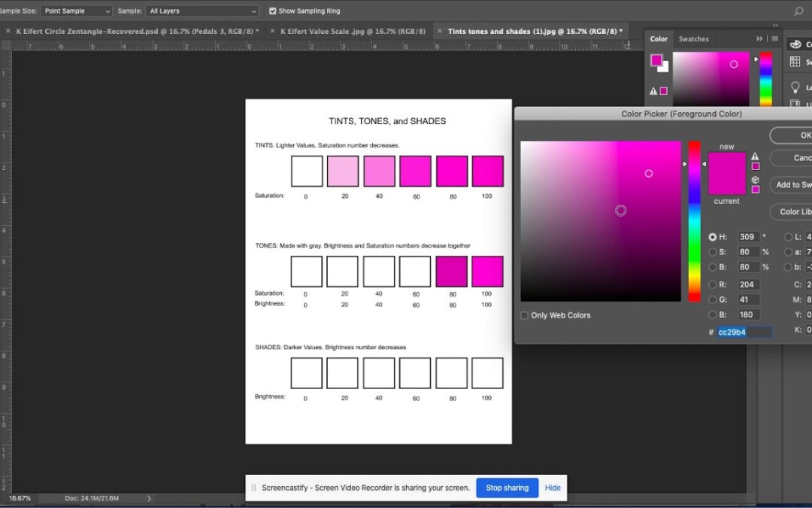Click the out-of-gamut warning triangle in Color Picker
Screen dimensions: 812x508
coord(755,156)
